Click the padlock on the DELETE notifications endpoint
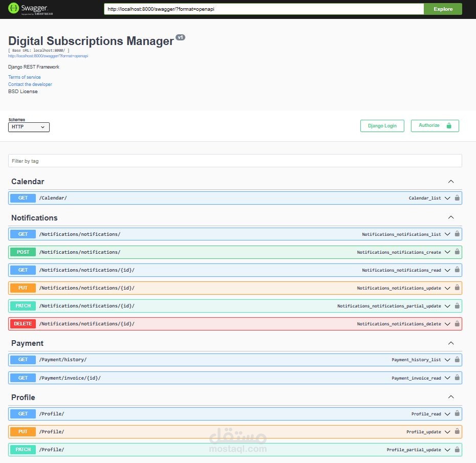 pyautogui.click(x=457, y=323)
